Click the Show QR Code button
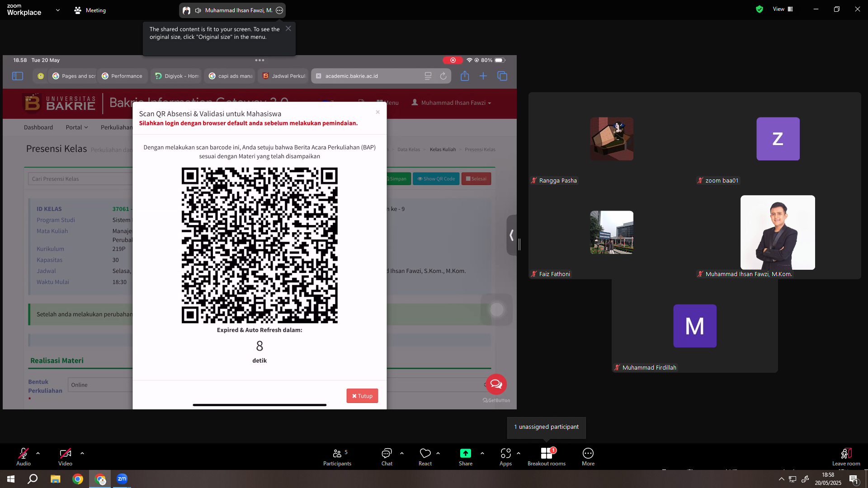 pyautogui.click(x=436, y=179)
